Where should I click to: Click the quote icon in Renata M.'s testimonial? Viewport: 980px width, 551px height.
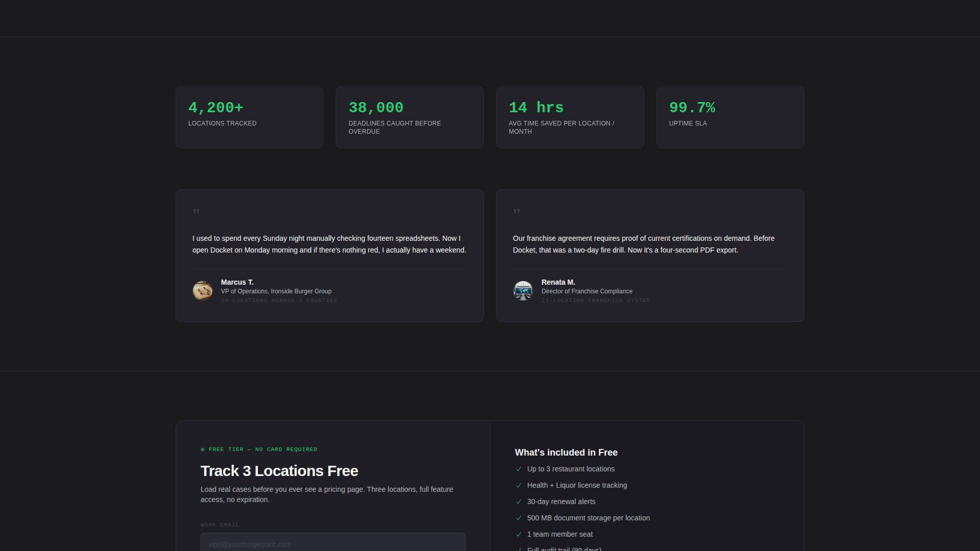(x=517, y=212)
